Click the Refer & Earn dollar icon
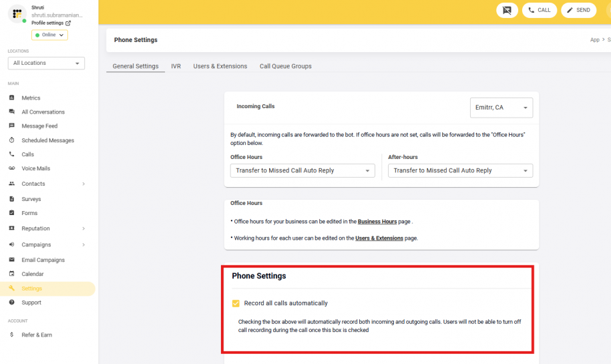The height and width of the screenshot is (364, 611). click(x=12, y=335)
